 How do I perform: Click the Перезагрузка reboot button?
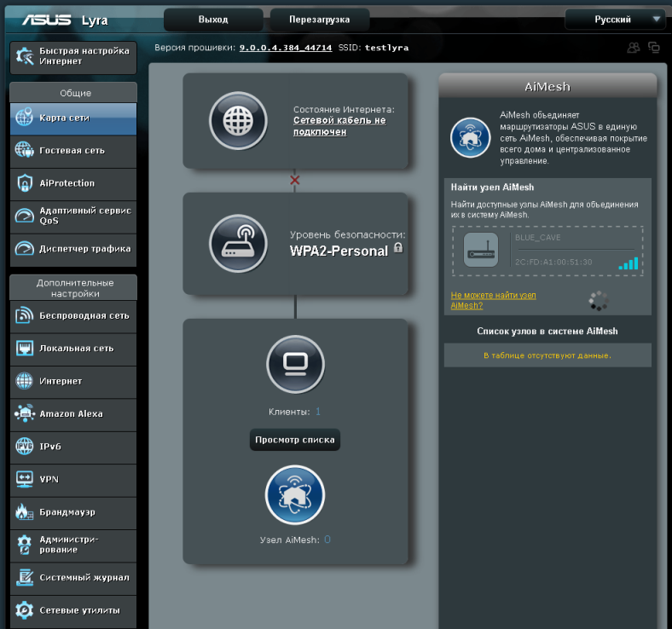pyautogui.click(x=319, y=20)
